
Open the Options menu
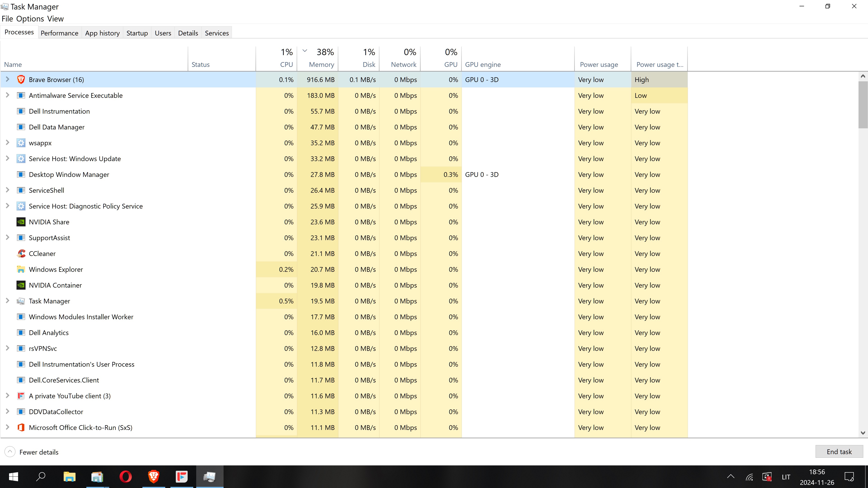pos(30,19)
